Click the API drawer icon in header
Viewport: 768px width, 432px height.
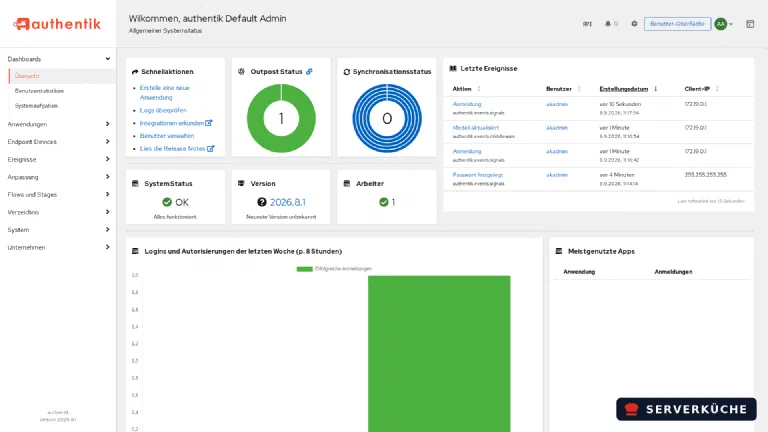587,24
